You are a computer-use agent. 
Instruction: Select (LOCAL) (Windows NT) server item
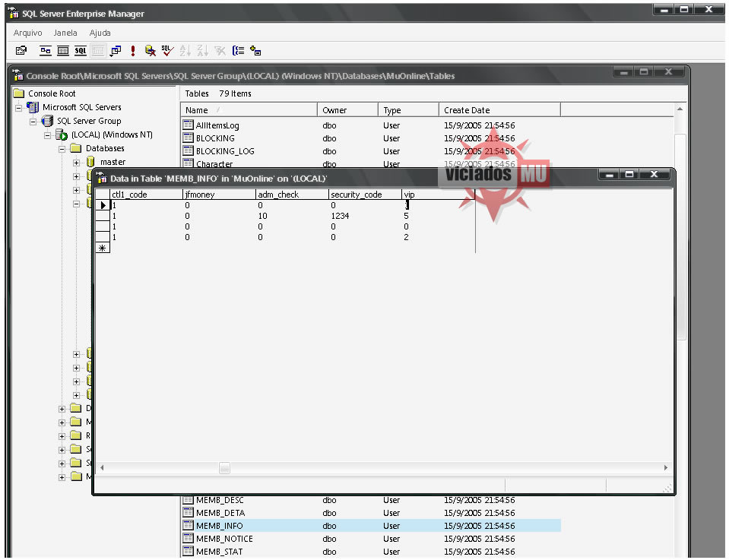[112, 134]
